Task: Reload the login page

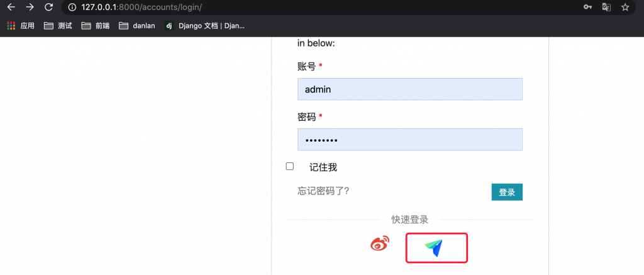Action: (48, 8)
